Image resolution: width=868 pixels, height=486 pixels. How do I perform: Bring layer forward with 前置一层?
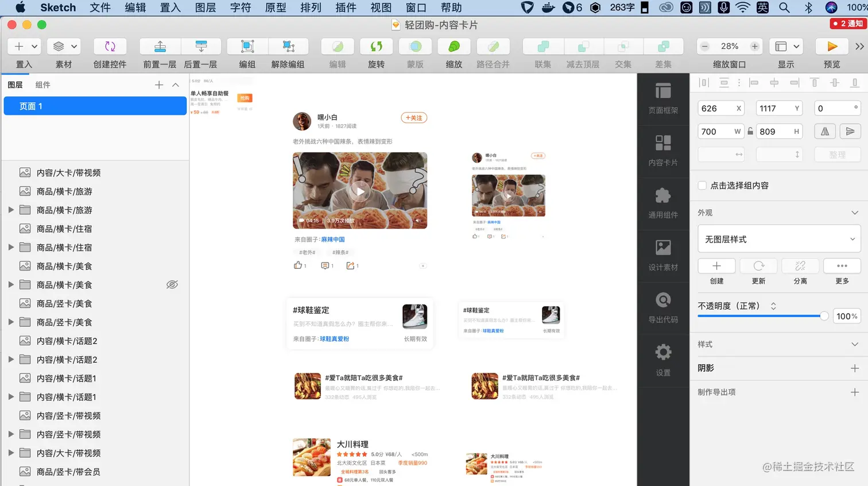[160, 47]
